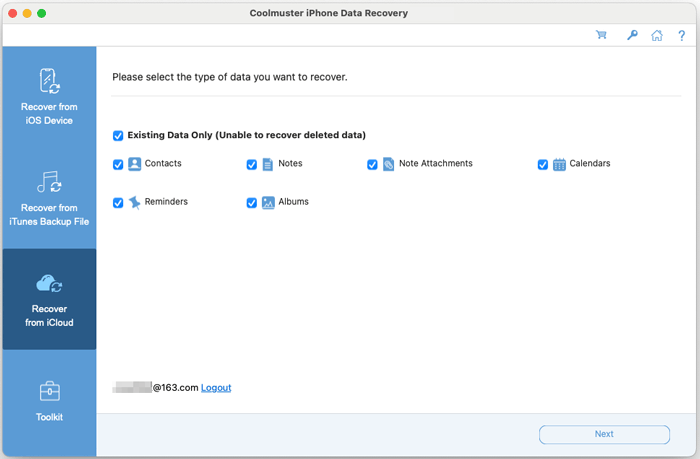Toggle Existing Data Only checkbox
Viewport: 700px width, 459px height.
[118, 135]
